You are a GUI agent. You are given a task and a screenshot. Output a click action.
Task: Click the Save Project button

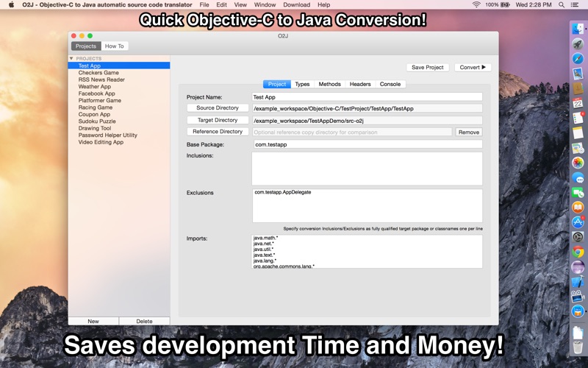[x=428, y=67]
